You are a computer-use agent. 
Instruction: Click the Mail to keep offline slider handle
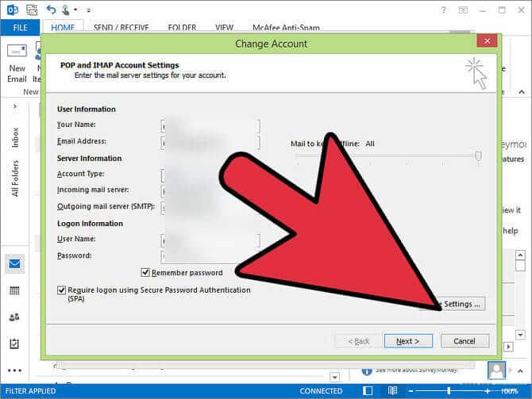click(x=478, y=156)
